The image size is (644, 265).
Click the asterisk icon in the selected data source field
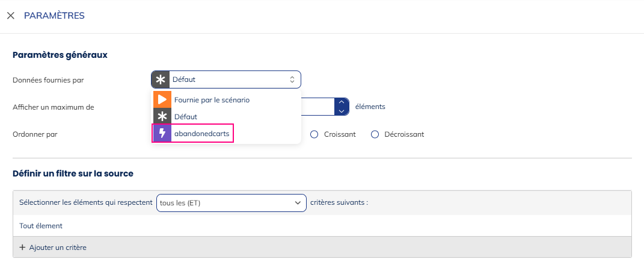point(161,79)
